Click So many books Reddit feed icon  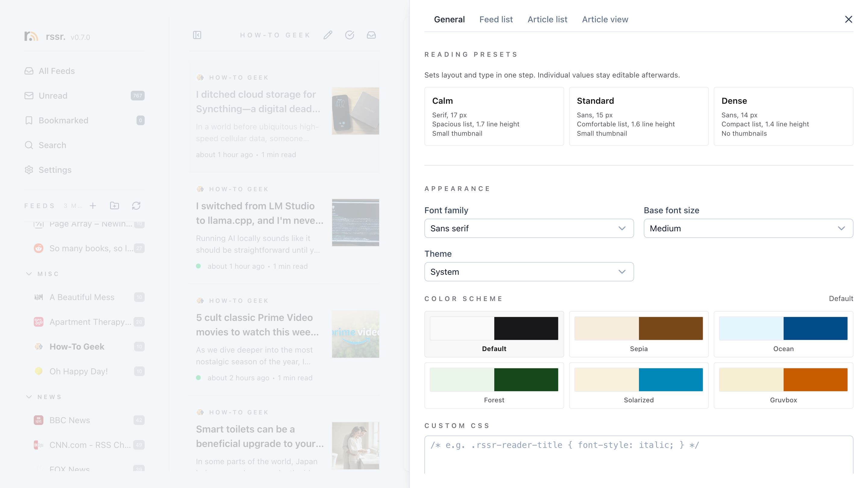[x=39, y=248]
